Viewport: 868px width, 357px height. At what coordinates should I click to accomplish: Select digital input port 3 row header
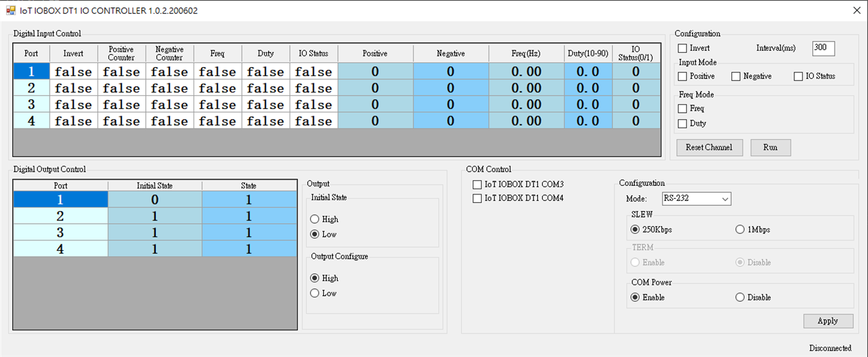[x=31, y=104]
